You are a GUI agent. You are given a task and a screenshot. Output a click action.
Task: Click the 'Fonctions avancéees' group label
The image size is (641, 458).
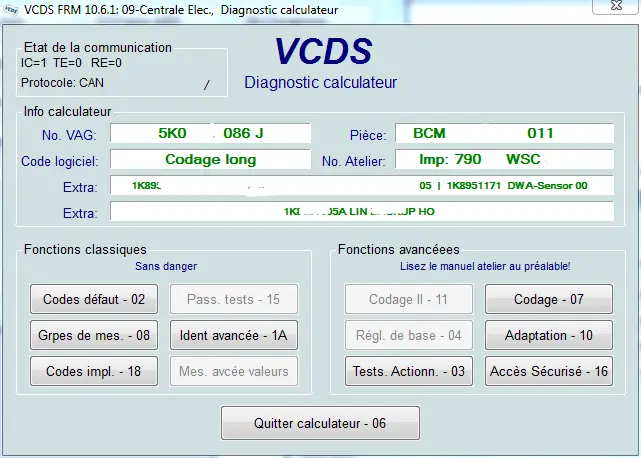click(399, 249)
